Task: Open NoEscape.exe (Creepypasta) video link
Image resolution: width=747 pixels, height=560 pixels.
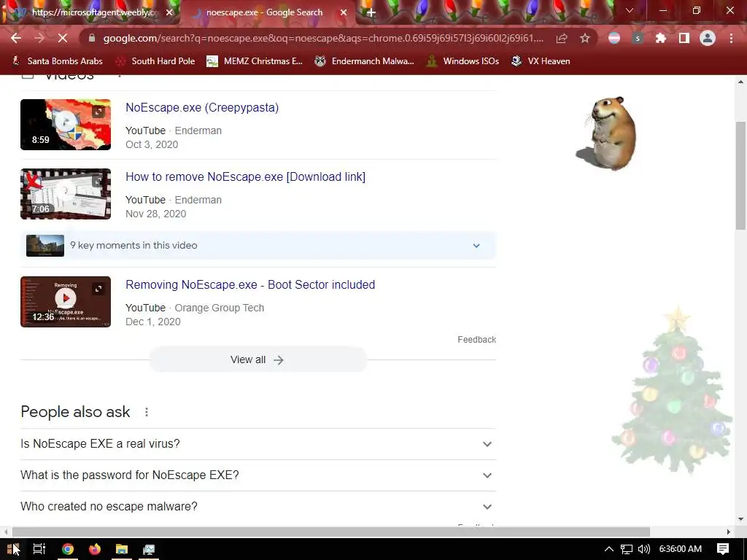Action: click(202, 108)
